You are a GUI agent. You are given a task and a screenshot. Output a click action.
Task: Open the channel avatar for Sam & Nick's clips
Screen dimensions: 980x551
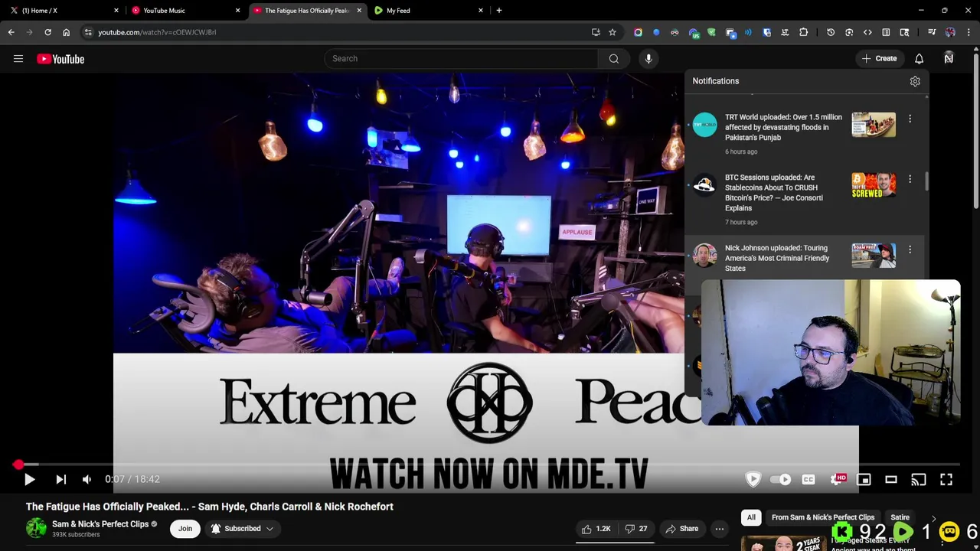[x=36, y=528]
